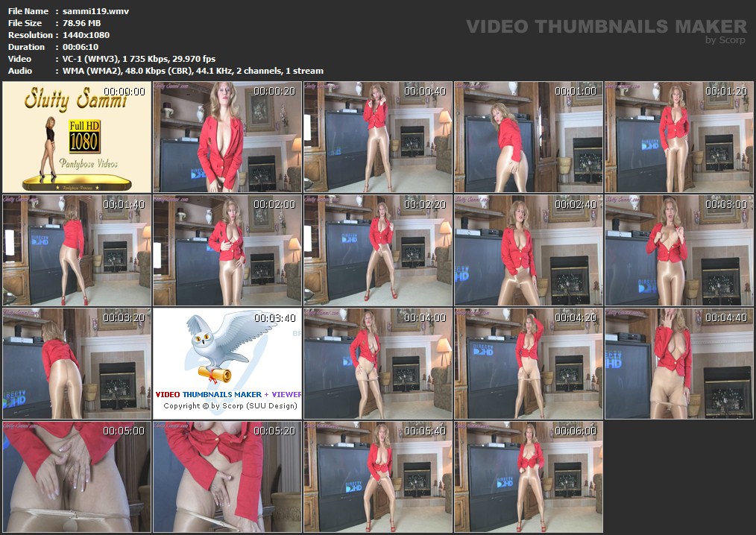Select the frame at 00:02:20
756x535 pixels.
click(378, 250)
